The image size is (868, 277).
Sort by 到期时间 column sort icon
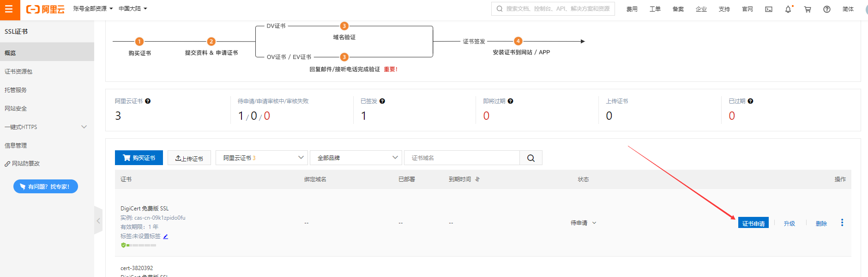point(477,179)
